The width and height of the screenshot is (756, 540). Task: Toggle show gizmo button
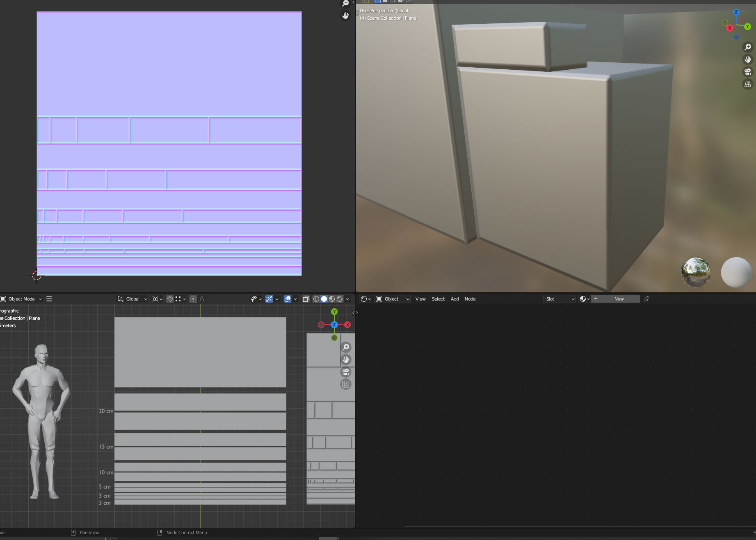(x=269, y=299)
